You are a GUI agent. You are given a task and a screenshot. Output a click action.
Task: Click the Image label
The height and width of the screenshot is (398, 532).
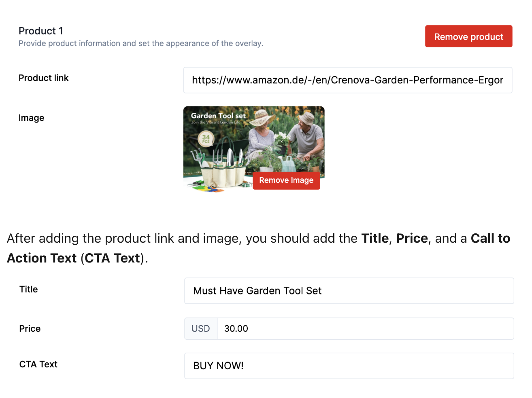(32, 118)
